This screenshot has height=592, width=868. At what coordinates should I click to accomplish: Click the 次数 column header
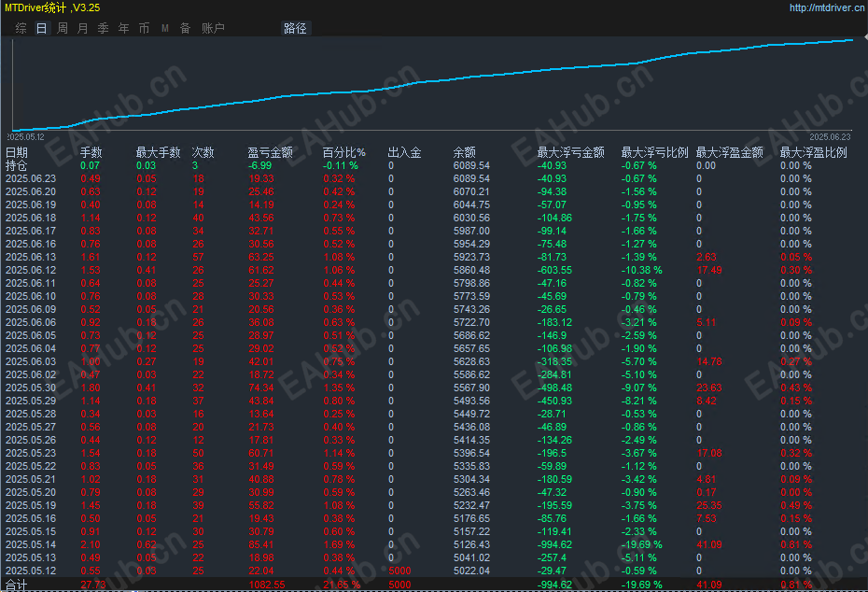[203, 152]
